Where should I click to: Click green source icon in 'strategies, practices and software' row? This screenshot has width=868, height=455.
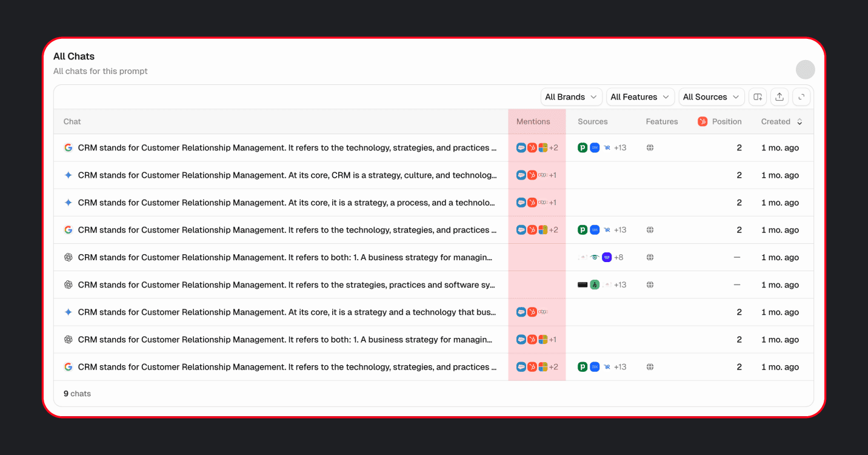pyautogui.click(x=595, y=285)
